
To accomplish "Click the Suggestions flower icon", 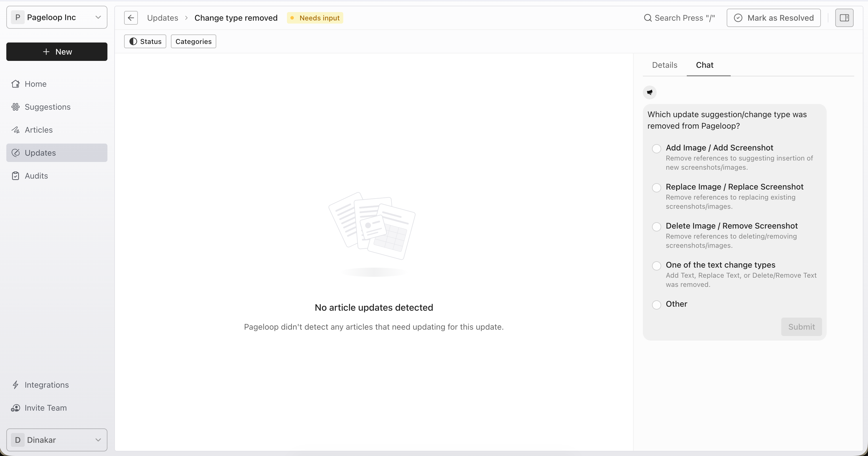I will pyautogui.click(x=16, y=107).
